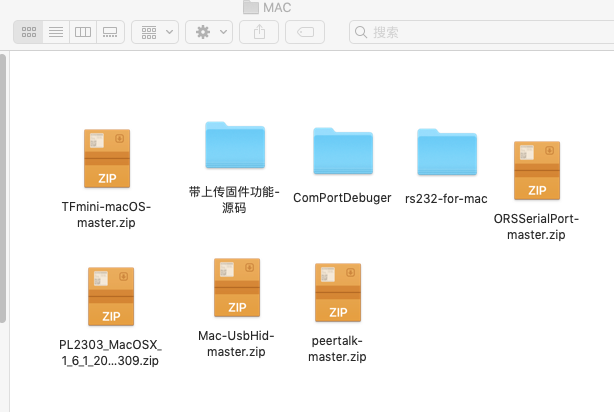This screenshot has width=614, height=412.
Task: Switch to list view mode
Action: point(56,32)
